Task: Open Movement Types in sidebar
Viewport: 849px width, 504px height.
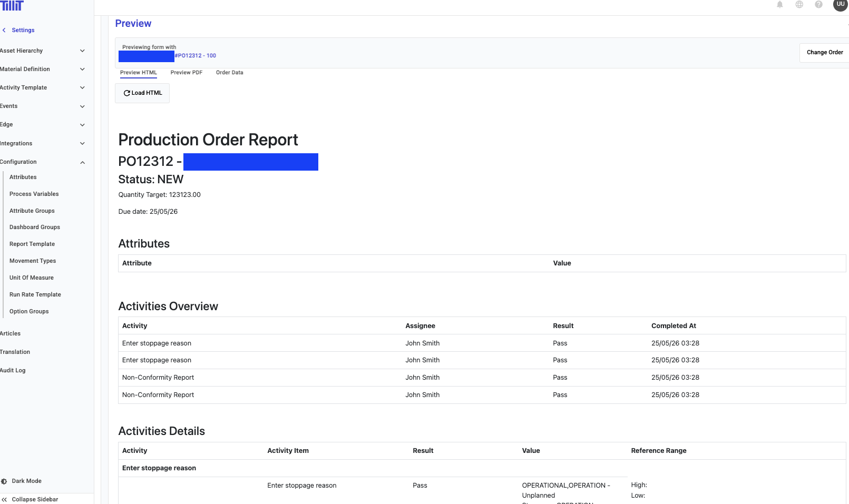Action: tap(33, 261)
